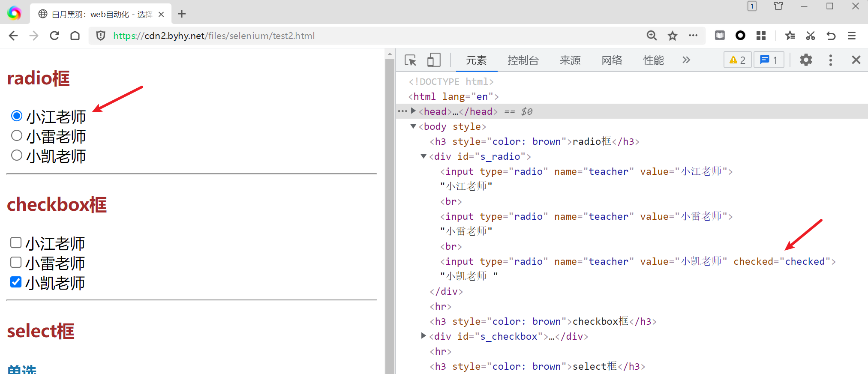Viewport: 868px width, 374px height.
Task: Open the browser home page
Action: [x=75, y=36]
